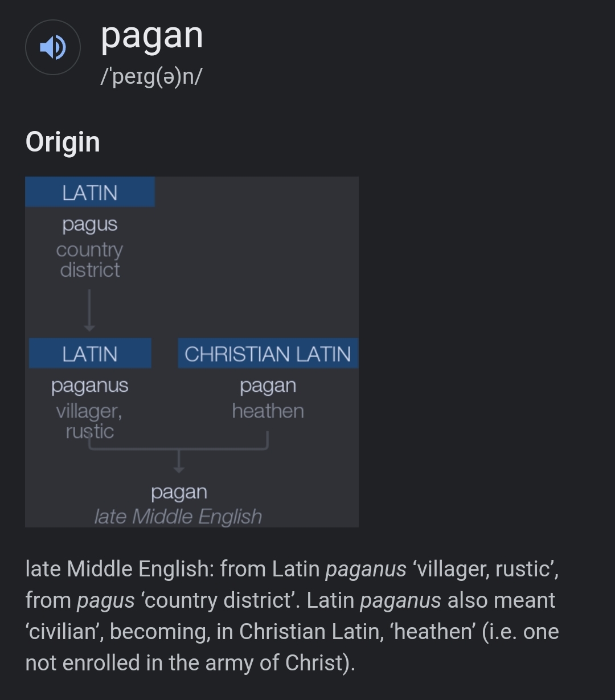
Task: Click the heathen gloss text
Action: [268, 411]
